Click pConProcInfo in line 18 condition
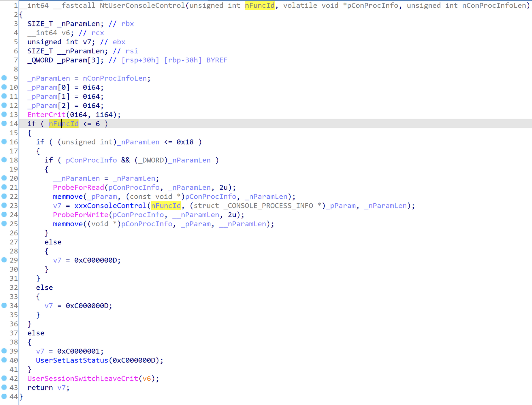 click(91, 160)
